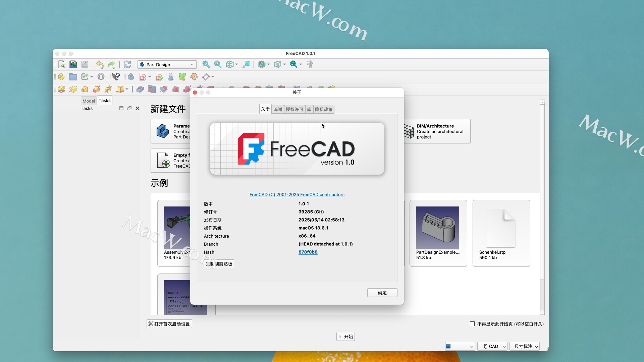Expand the link actions dropdown arrow
Image resolution: width=644 pixels, height=362 pixels.
coord(92,77)
